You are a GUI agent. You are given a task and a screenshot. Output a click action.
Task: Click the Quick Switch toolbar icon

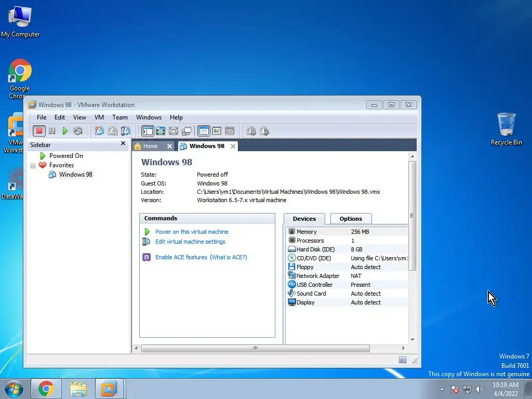click(161, 131)
